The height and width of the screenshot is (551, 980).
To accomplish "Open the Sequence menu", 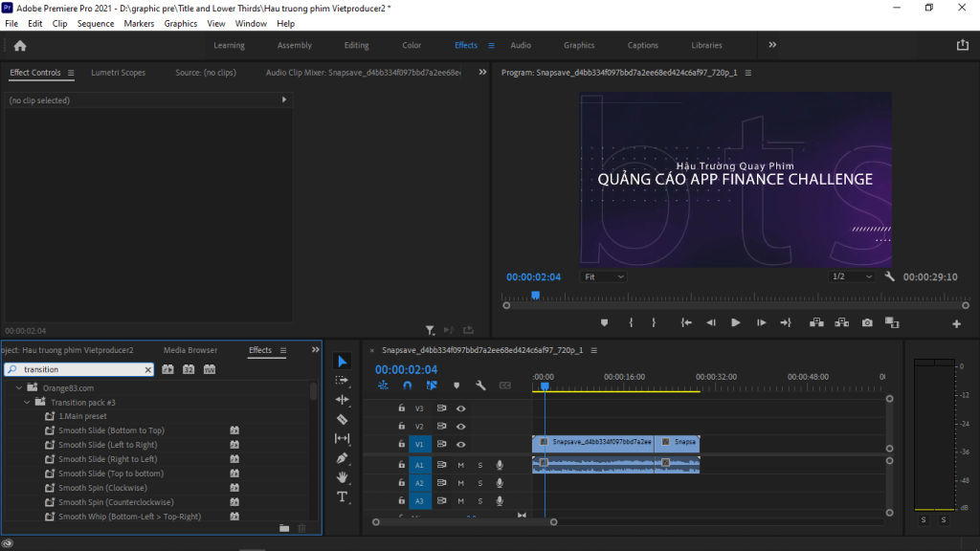I will [x=95, y=23].
